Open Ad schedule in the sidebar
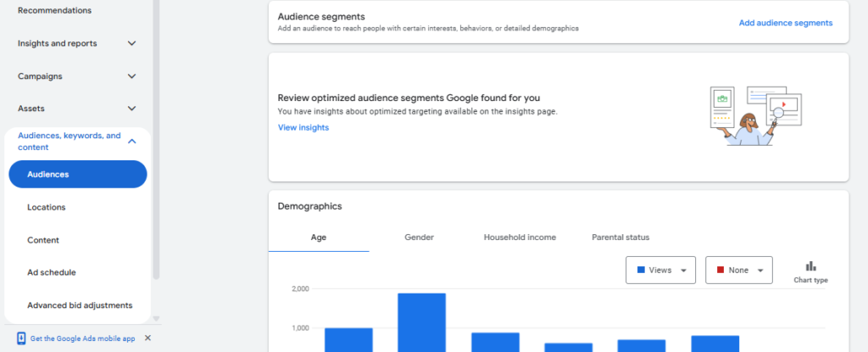The image size is (868, 352). (52, 273)
